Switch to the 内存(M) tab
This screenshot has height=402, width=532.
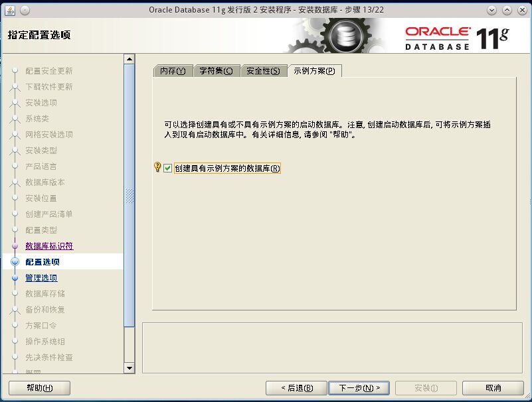click(x=173, y=71)
